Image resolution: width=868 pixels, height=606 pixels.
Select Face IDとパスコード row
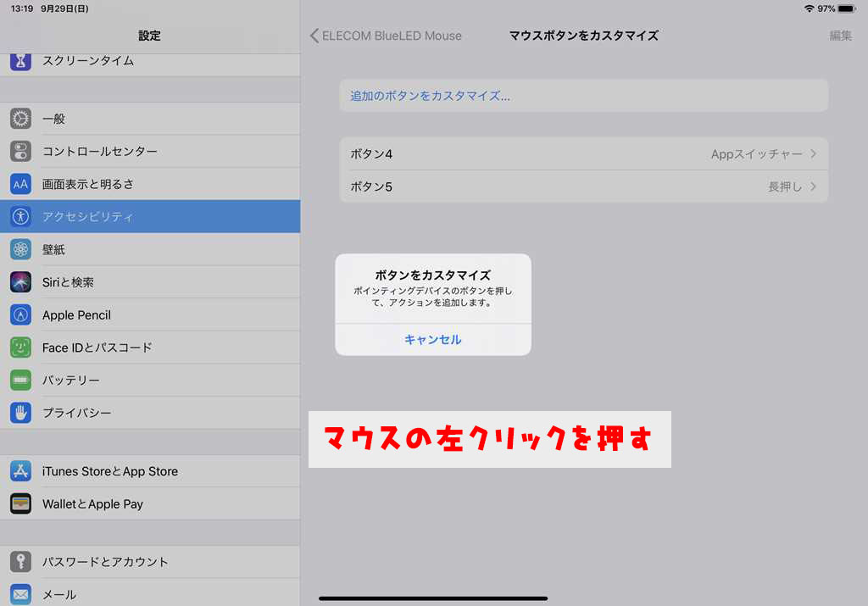pos(150,347)
